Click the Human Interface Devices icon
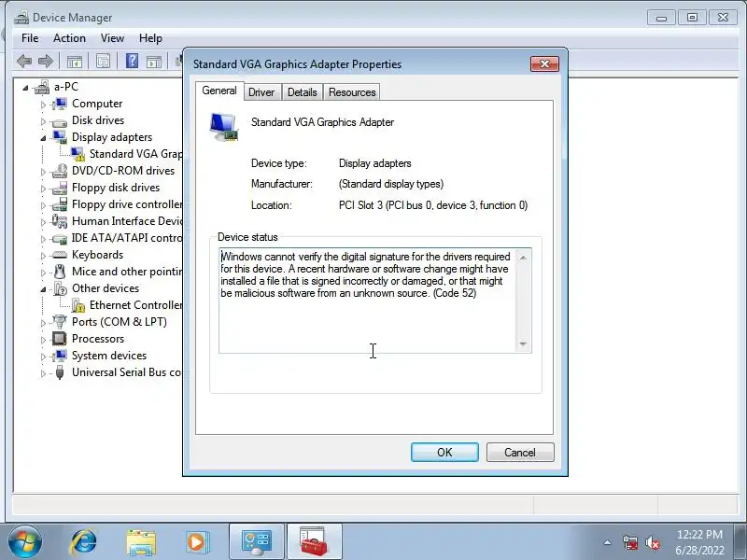 coord(60,221)
